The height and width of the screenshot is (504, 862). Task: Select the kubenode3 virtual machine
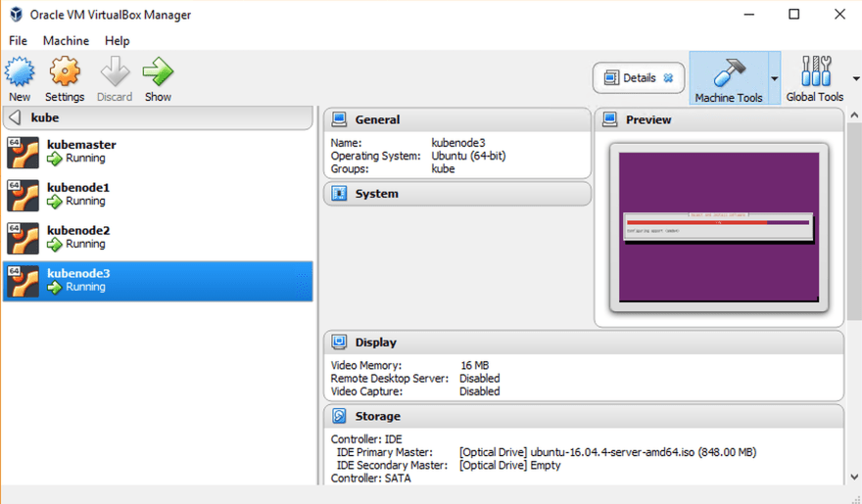[158, 281]
